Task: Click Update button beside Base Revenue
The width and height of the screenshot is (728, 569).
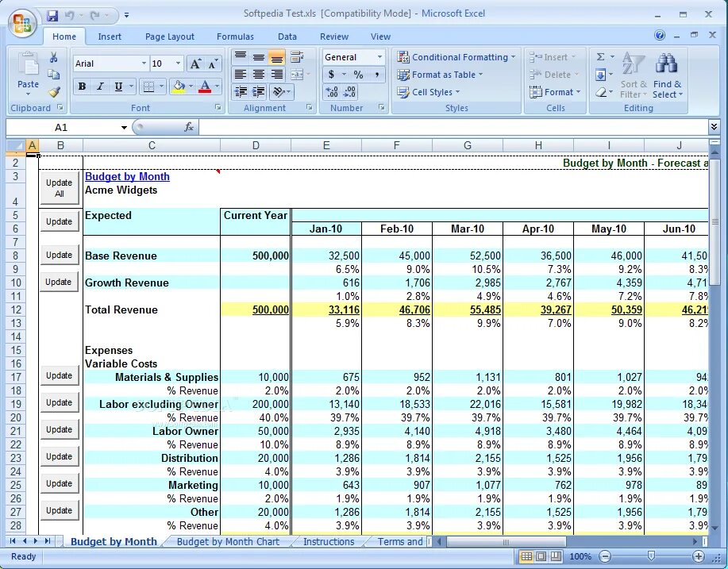Action: (x=59, y=255)
